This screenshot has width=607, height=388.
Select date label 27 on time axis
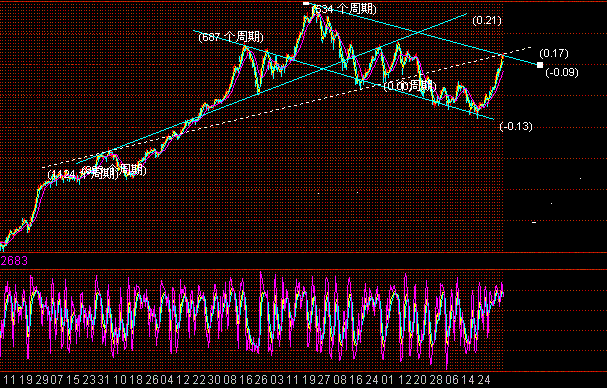324,380
